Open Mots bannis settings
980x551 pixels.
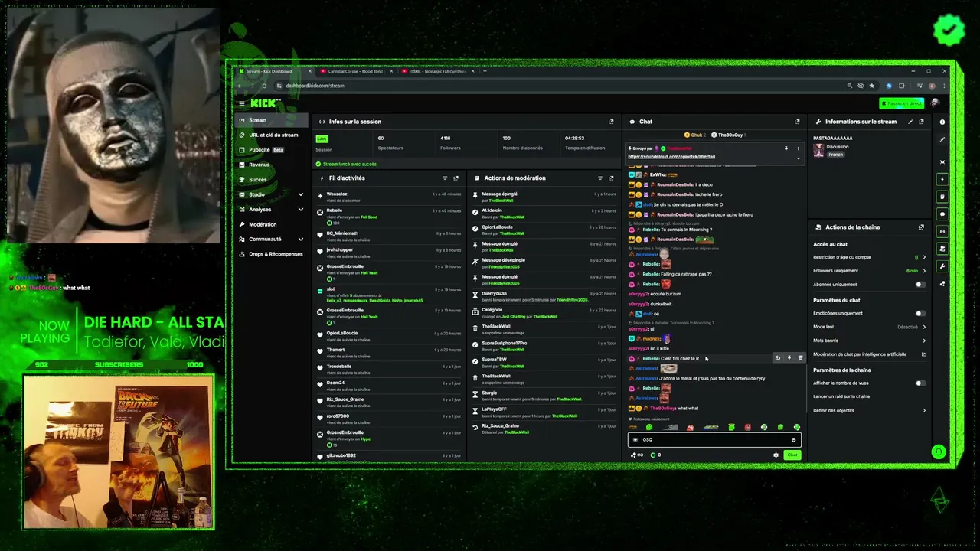coord(869,341)
